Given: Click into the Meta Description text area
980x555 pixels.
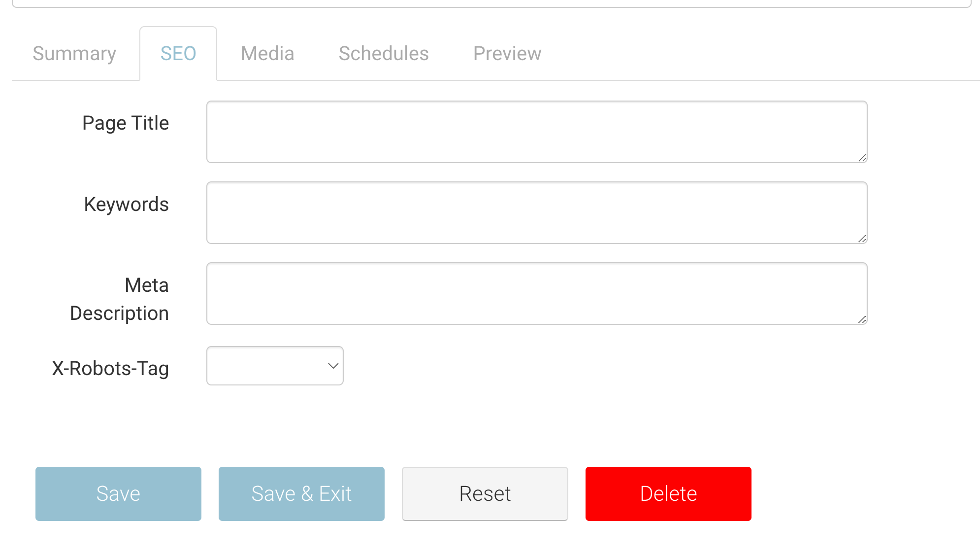Looking at the screenshot, I should (536, 293).
